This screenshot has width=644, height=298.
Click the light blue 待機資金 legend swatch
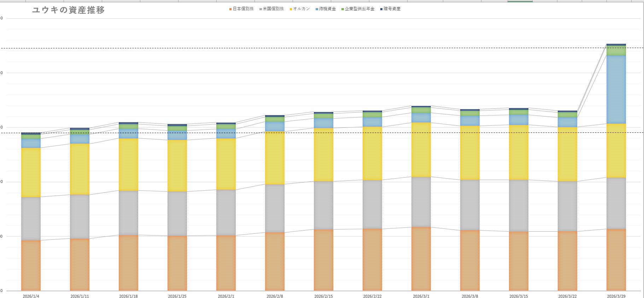tap(317, 9)
